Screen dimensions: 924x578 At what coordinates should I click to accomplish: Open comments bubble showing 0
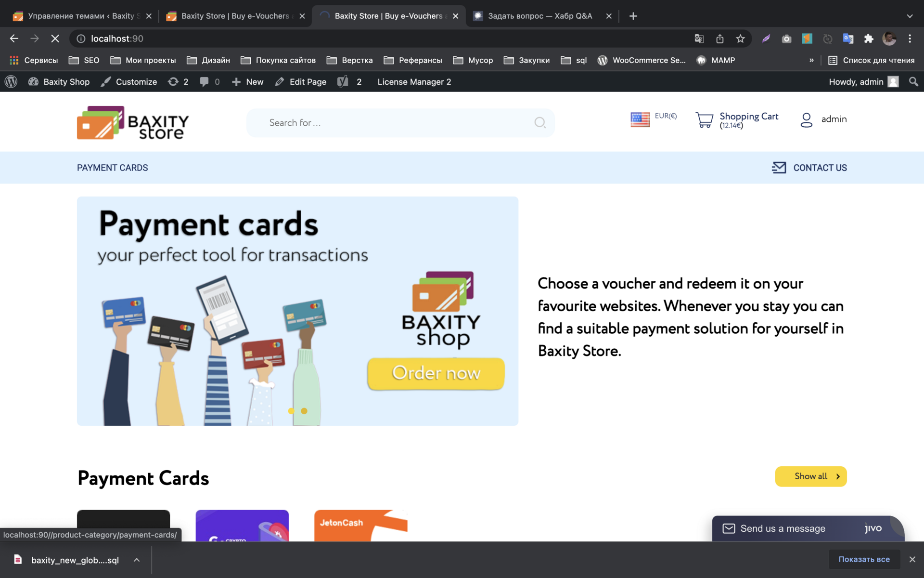coord(210,82)
